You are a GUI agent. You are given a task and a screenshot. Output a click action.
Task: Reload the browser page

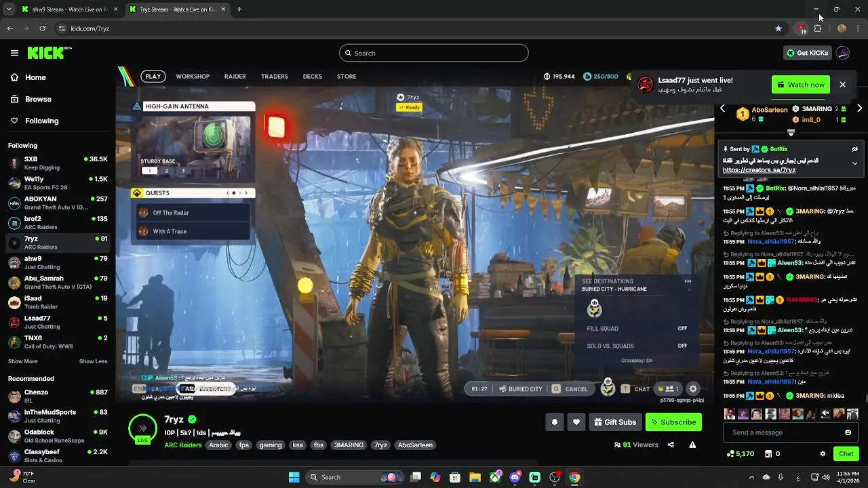[42, 28]
